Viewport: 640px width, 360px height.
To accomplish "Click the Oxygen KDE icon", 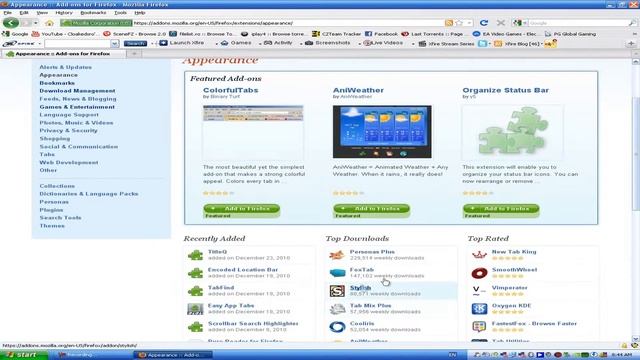I will (x=479, y=309).
